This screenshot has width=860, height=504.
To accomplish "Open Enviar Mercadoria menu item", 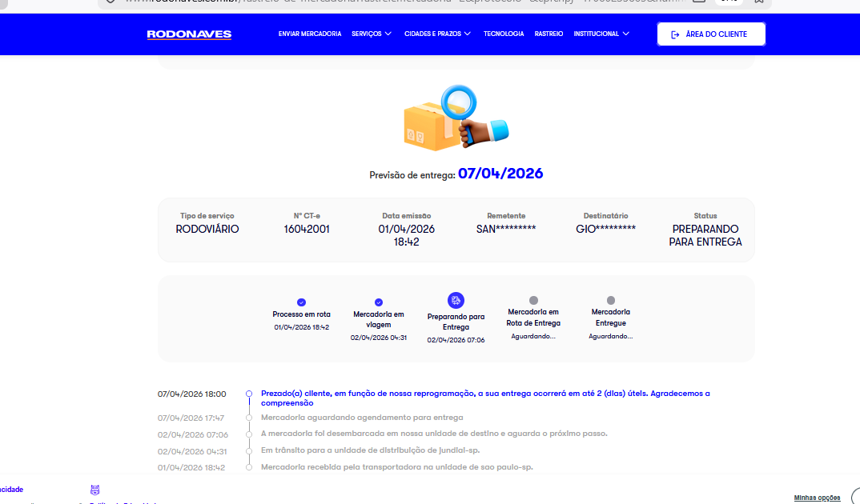I will 310,34.
